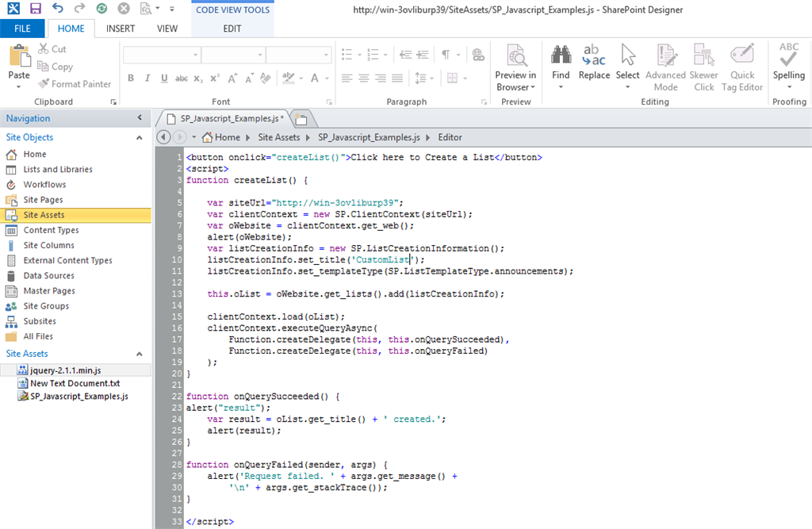The height and width of the screenshot is (529, 812).
Task: Collapse the Navigation pane
Action: click(x=140, y=118)
